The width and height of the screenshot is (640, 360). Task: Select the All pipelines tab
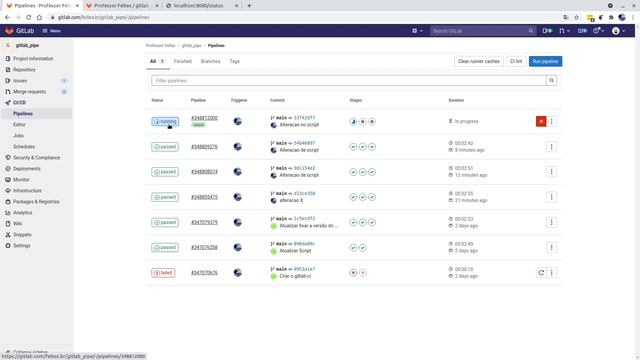[157, 61]
